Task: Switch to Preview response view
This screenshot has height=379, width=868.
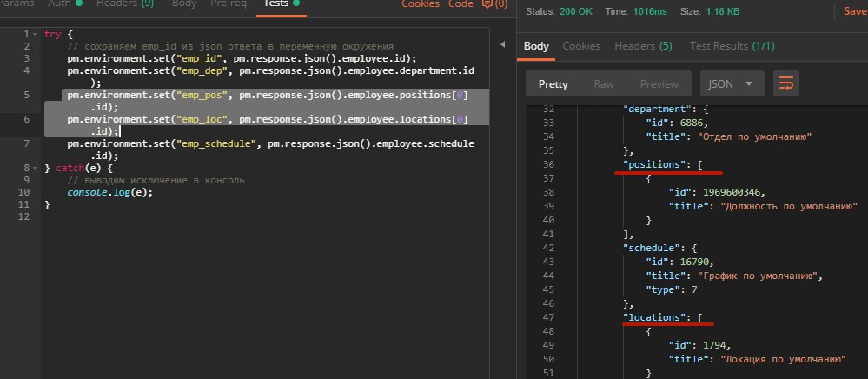Action: tap(659, 83)
